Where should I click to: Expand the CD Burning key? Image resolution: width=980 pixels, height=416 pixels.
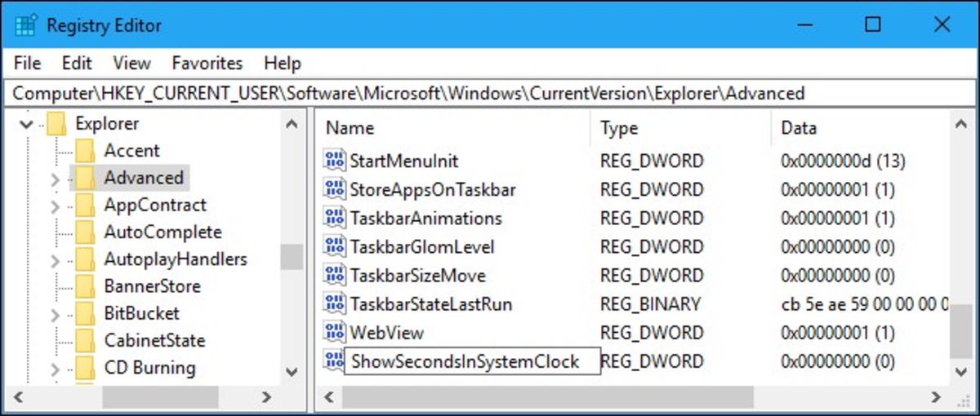pyautogui.click(x=56, y=369)
